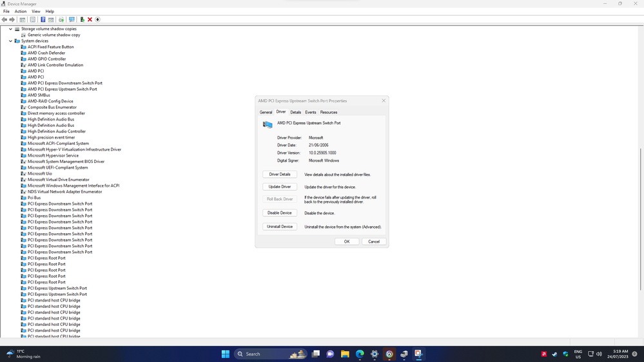Collapse the System devices node
This screenshot has height=362, width=644.
11,41
